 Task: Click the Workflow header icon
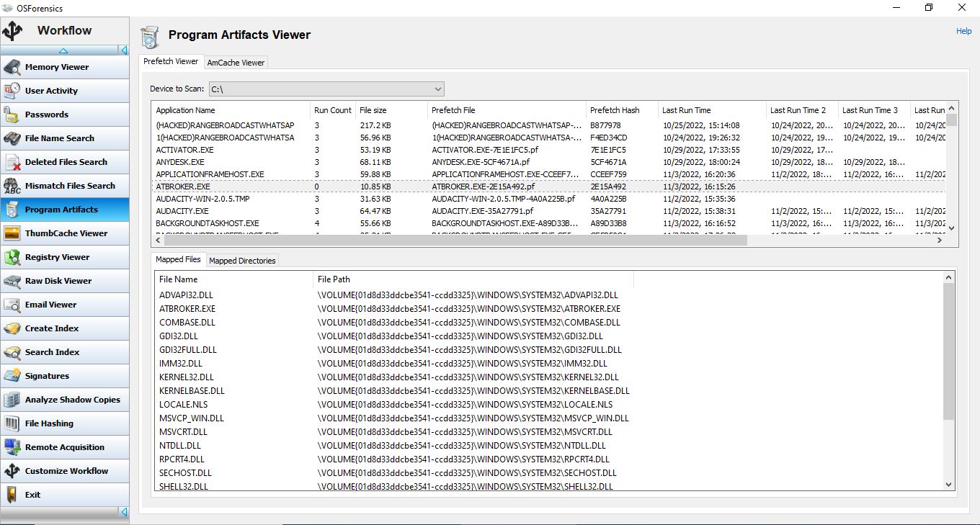pyautogui.click(x=13, y=31)
